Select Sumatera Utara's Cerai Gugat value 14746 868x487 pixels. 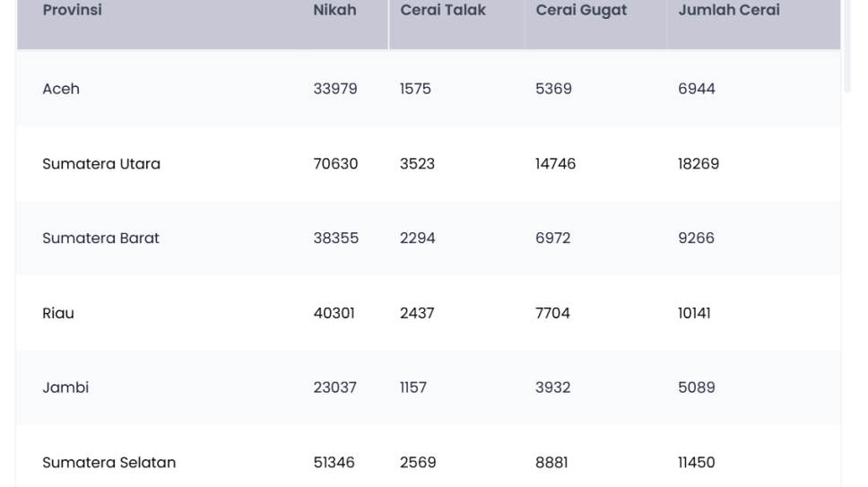click(x=556, y=164)
